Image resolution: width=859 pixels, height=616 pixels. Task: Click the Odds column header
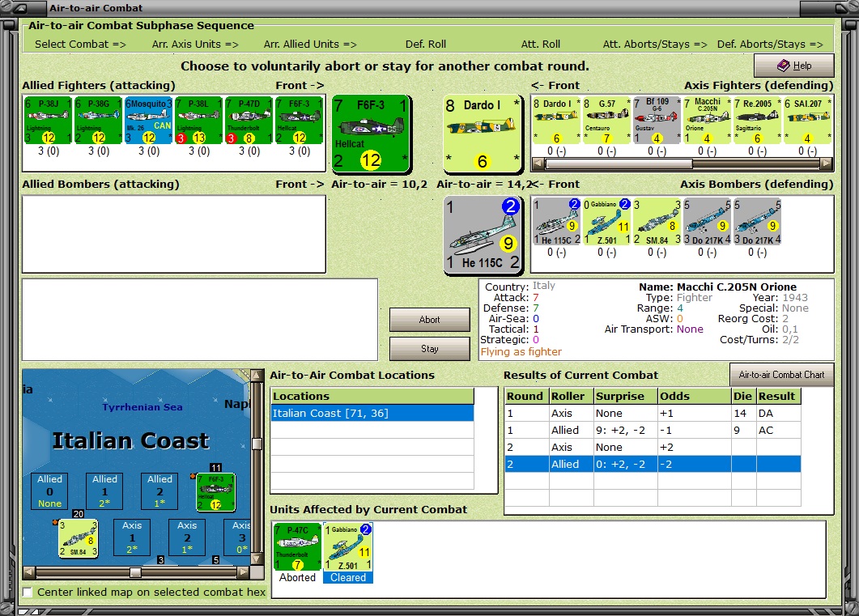(x=694, y=397)
